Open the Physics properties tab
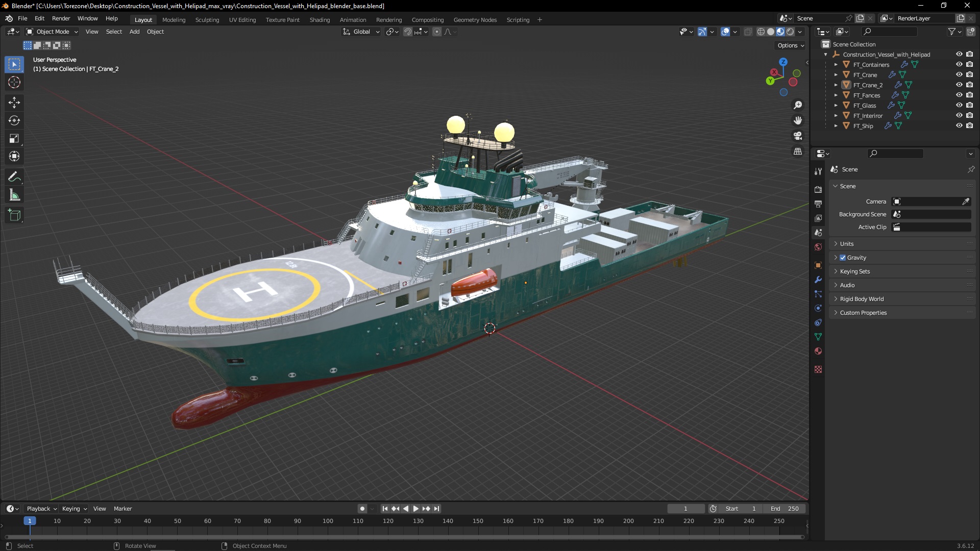 click(818, 308)
